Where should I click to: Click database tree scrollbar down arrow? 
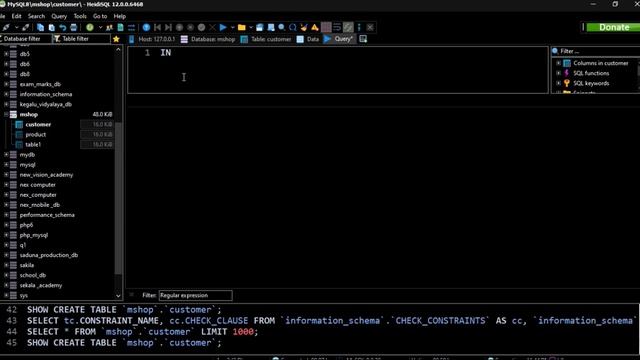tap(118, 296)
